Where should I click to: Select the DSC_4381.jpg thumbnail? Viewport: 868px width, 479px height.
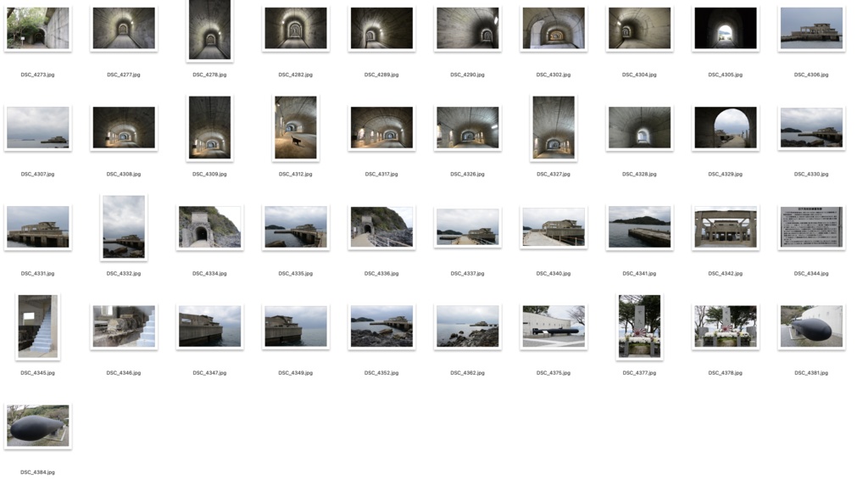pos(811,326)
